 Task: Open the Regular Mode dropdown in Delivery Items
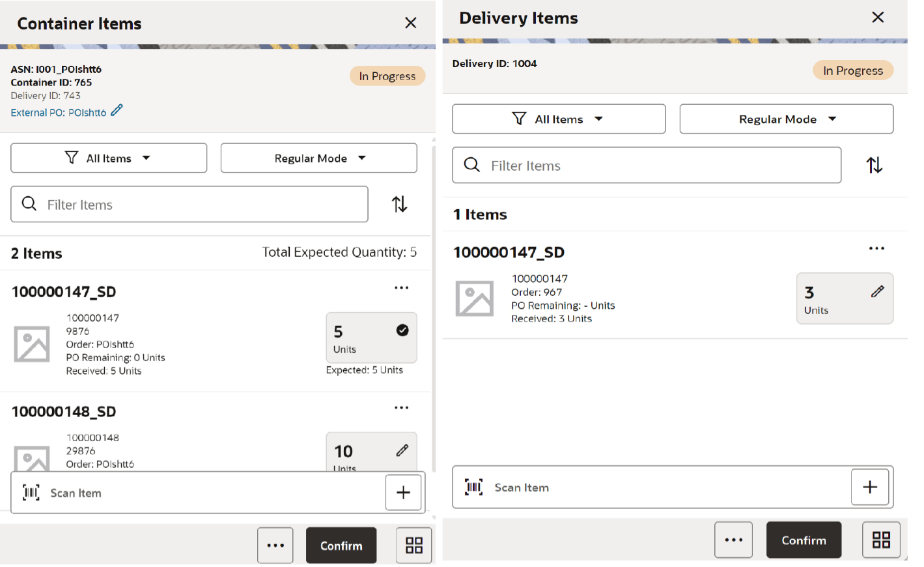(785, 119)
